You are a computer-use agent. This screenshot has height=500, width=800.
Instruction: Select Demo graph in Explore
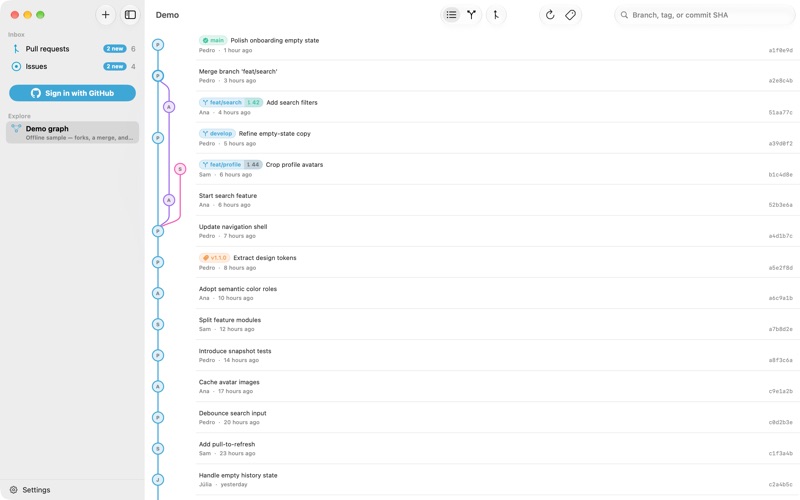point(72,132)
